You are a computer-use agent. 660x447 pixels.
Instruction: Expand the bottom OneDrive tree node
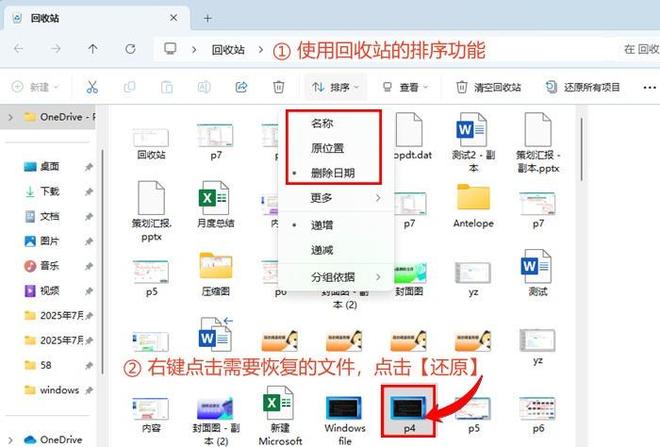(x=11, y=440)
